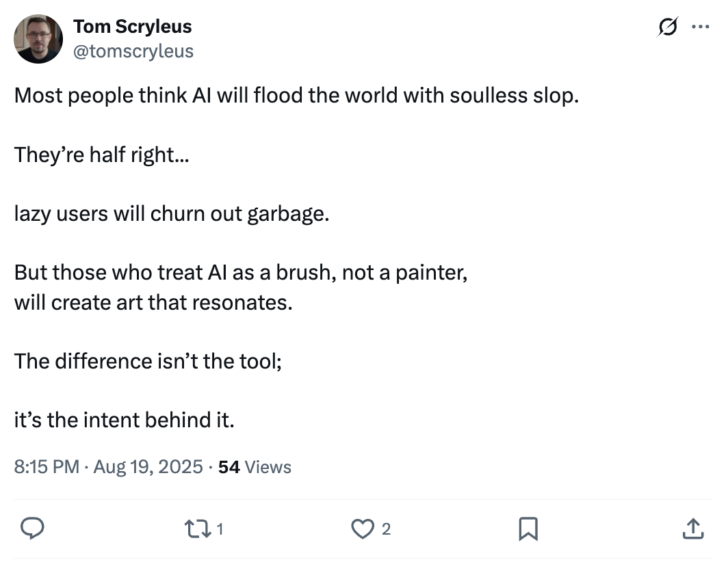Click the Tom Scryleus display name
This screenshot has height=562, width=728.
click(132, 27)
